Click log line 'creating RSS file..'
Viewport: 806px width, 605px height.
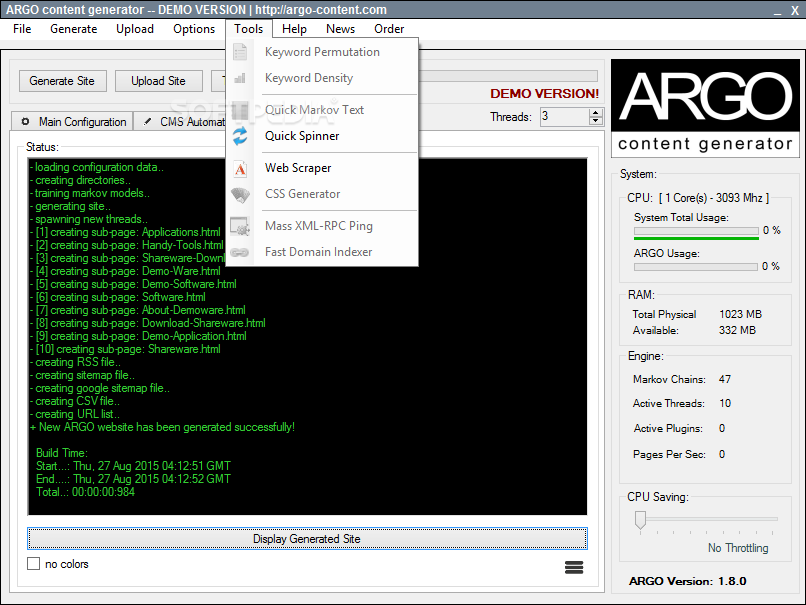(75, 362)
